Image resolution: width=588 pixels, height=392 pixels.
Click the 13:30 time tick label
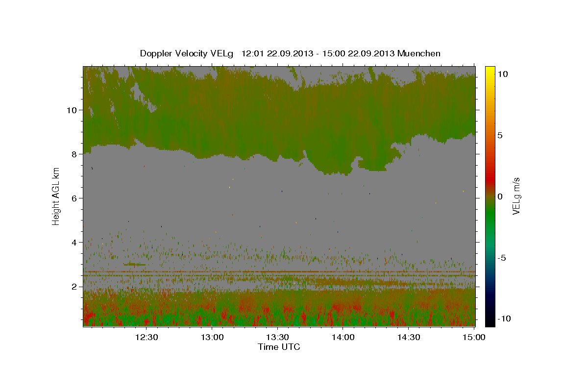[277, 337]
